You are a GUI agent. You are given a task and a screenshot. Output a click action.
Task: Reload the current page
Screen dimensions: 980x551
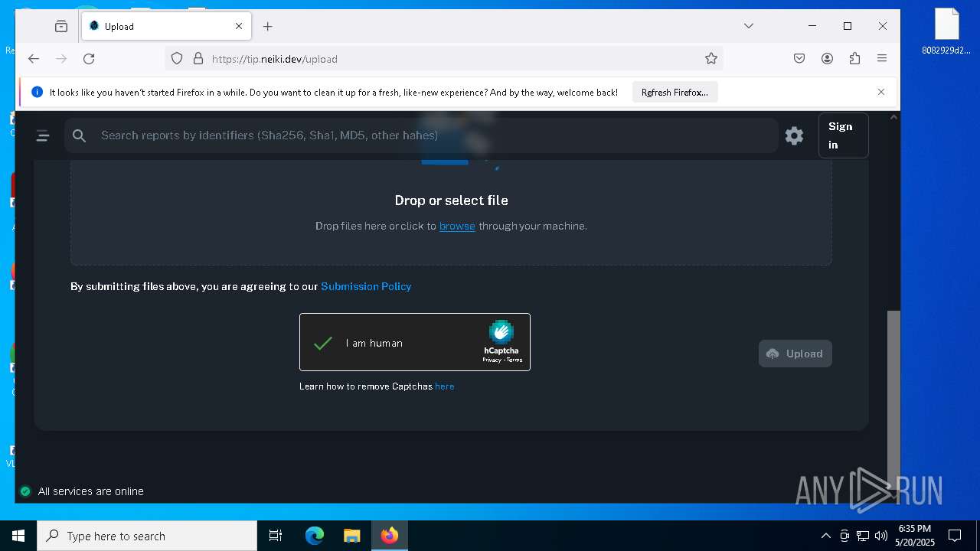[x=89, y=59]
